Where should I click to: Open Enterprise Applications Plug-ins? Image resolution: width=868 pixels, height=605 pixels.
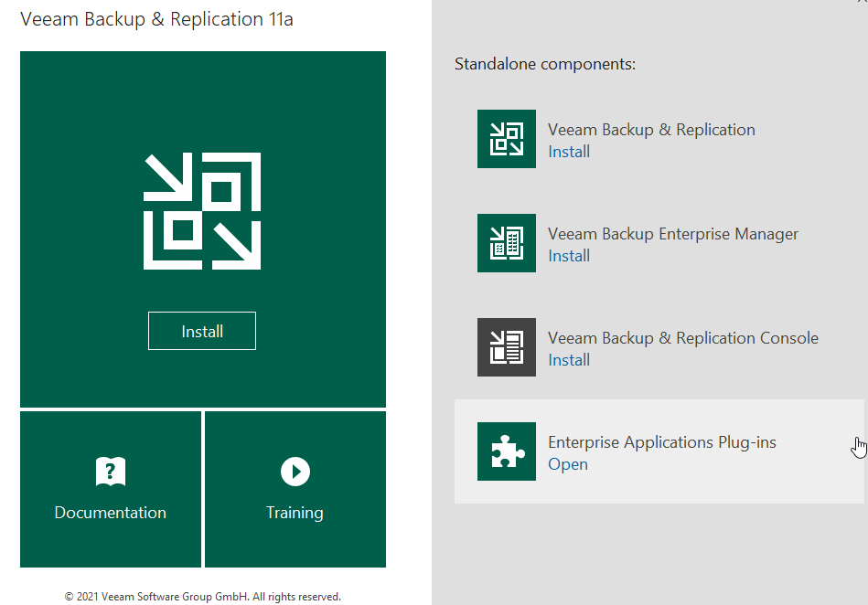pyautogui.click(x=568, y=464)
